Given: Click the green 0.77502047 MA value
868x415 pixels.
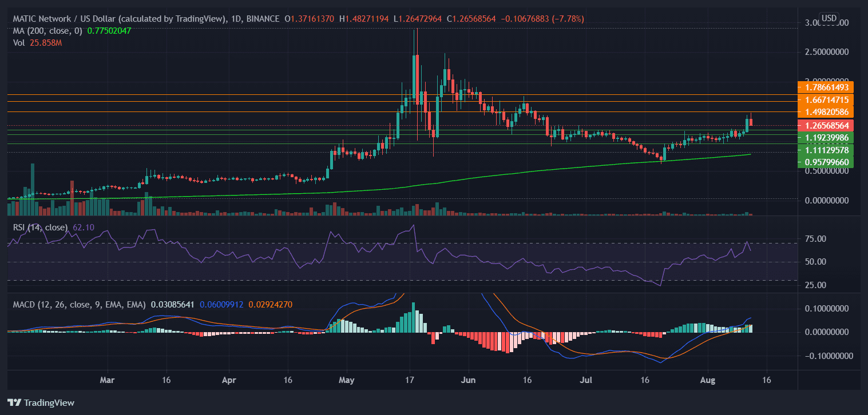Looking at the screenshot, I should click(x=109, y=30).
